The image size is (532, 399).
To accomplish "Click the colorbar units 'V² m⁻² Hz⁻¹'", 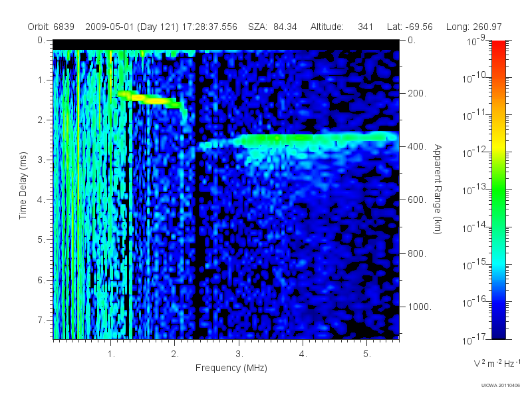I will click(x=497, y=363).
